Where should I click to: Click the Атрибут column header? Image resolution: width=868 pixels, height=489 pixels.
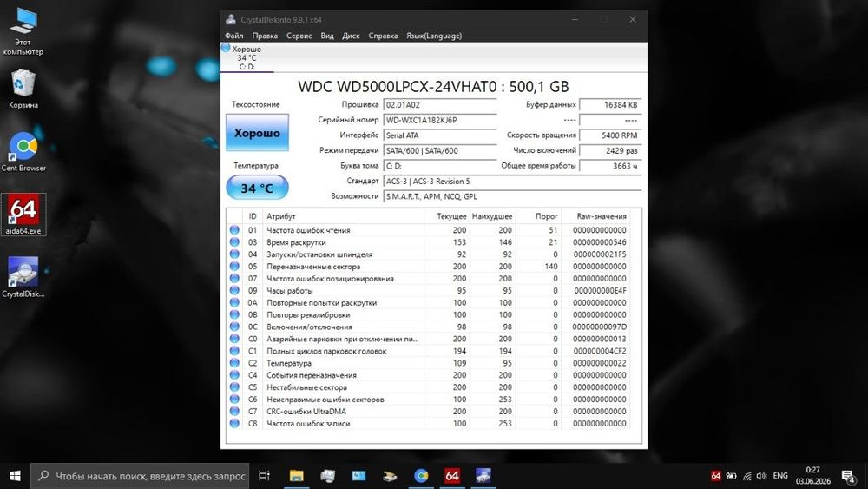pyautogui.click(x=343, y=216)
